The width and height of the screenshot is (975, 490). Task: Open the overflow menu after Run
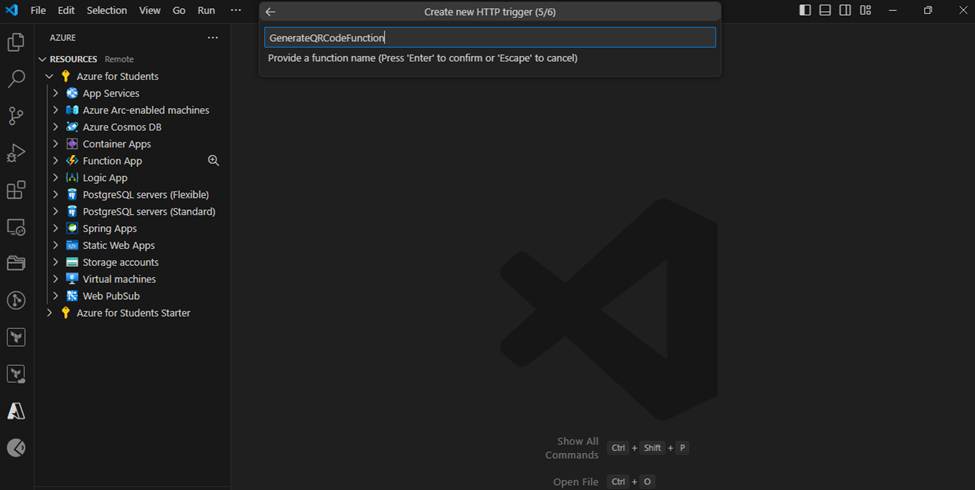(x=236, y=11)
